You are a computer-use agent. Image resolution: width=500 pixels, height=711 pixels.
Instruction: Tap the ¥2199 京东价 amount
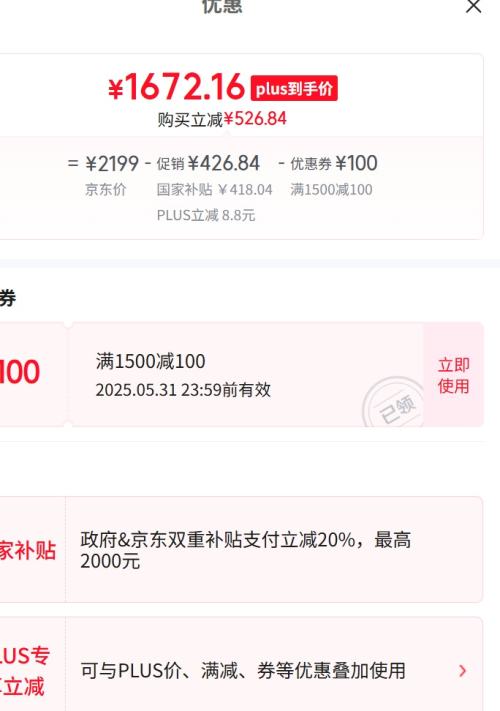[112, 163]
